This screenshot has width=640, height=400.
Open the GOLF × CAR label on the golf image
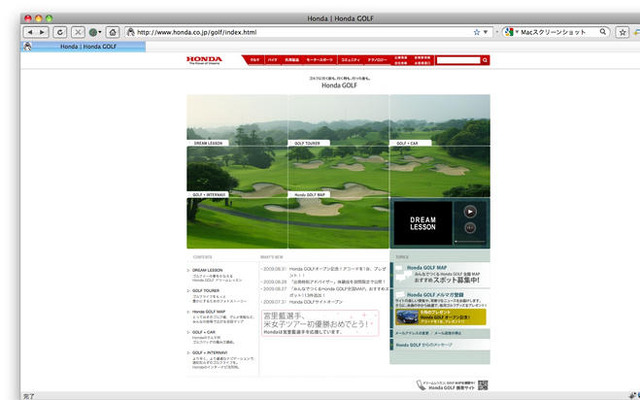[x=410, y=143]
